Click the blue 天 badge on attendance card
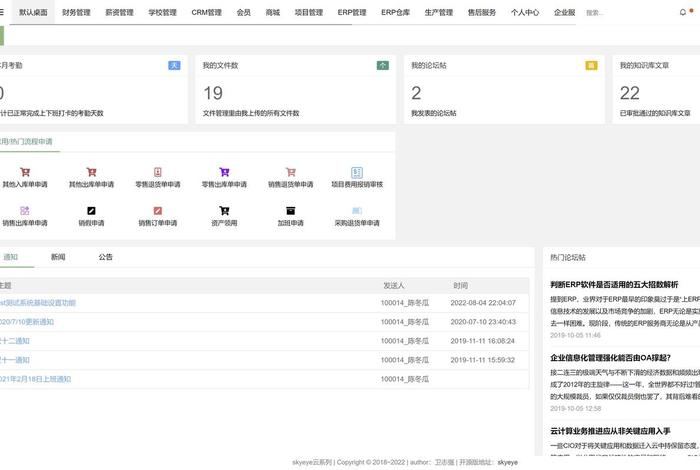 pyautogui.click(x=174, y=66)
